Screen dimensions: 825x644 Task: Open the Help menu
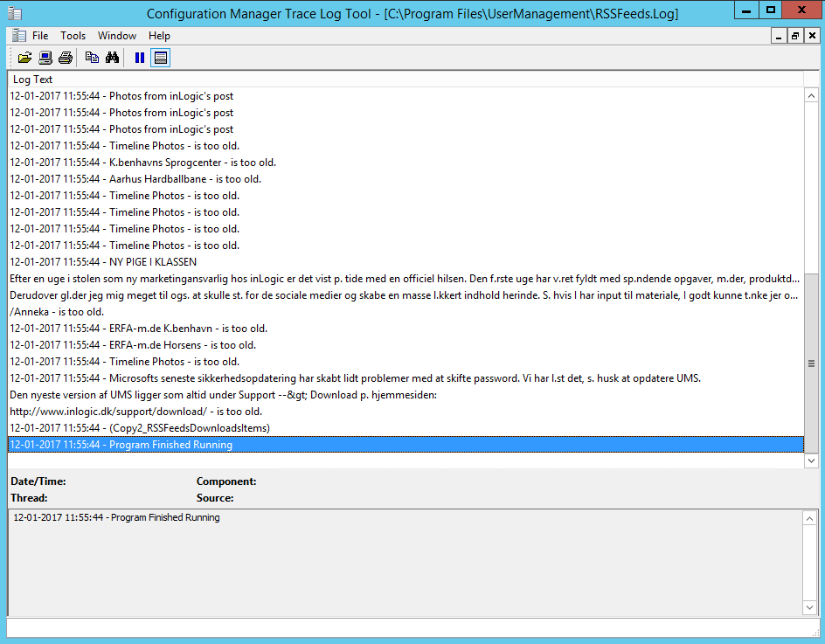pos(159,36)
